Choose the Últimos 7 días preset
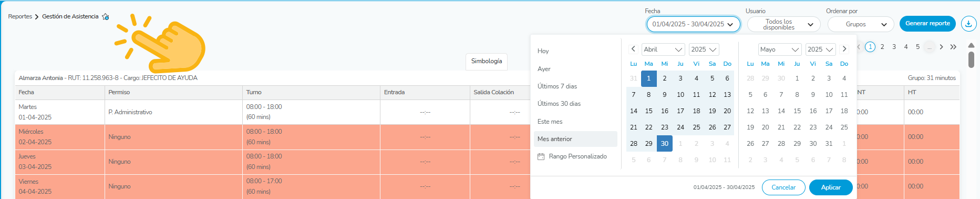Image resolution: width=980 pixels, height=199 pixels. click(557, 86)
